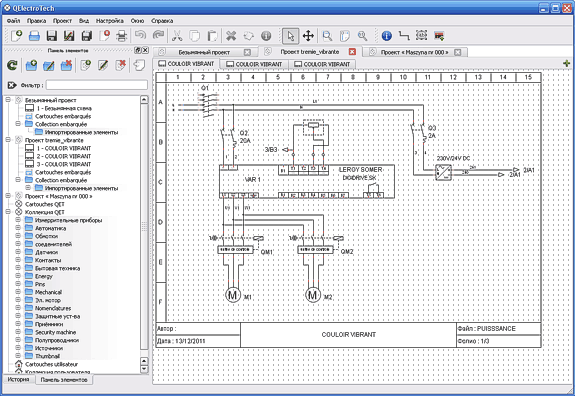Expand the Измерительные приборы folder
This screenshot has width=575, height=396.
click(18, 220)
